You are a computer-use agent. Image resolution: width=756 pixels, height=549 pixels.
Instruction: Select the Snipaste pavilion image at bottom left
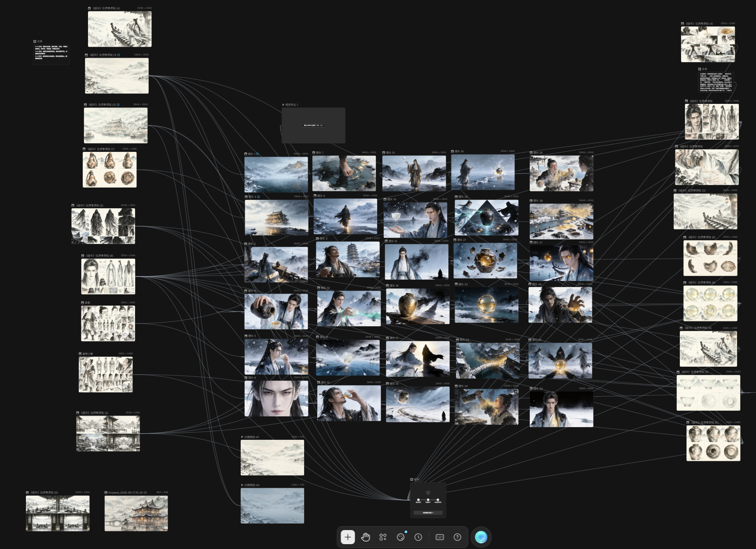pos(136,513)
